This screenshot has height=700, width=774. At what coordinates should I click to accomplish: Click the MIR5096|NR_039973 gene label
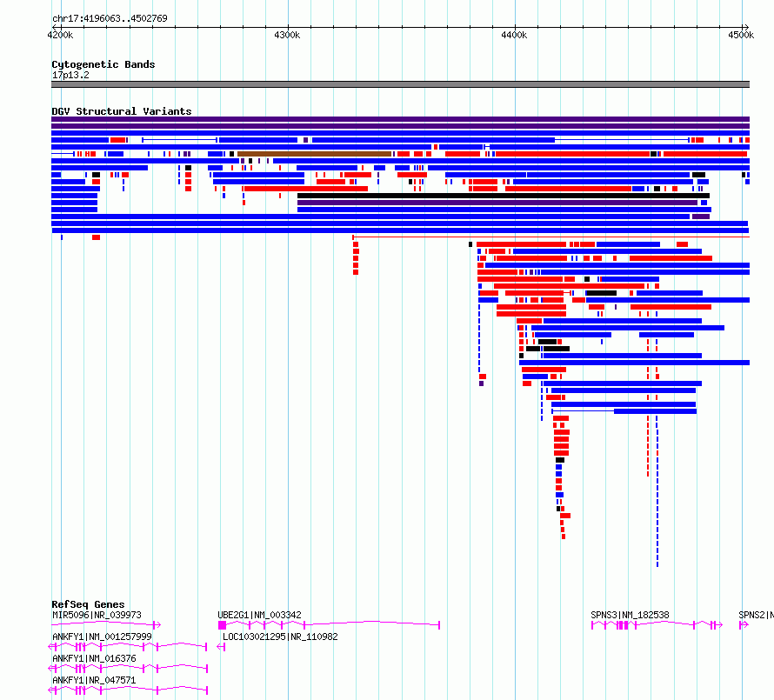pos(97,615)
